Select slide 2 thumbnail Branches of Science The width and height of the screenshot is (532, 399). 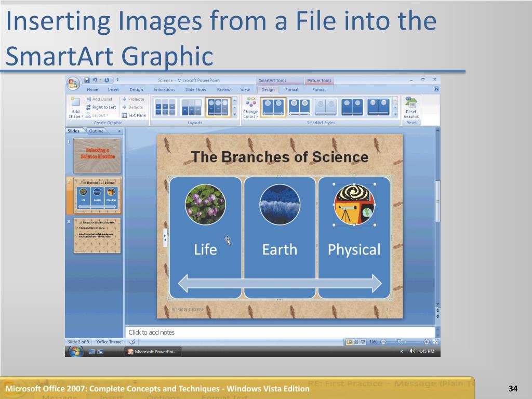pyautogui.click(x=97, y=196)
